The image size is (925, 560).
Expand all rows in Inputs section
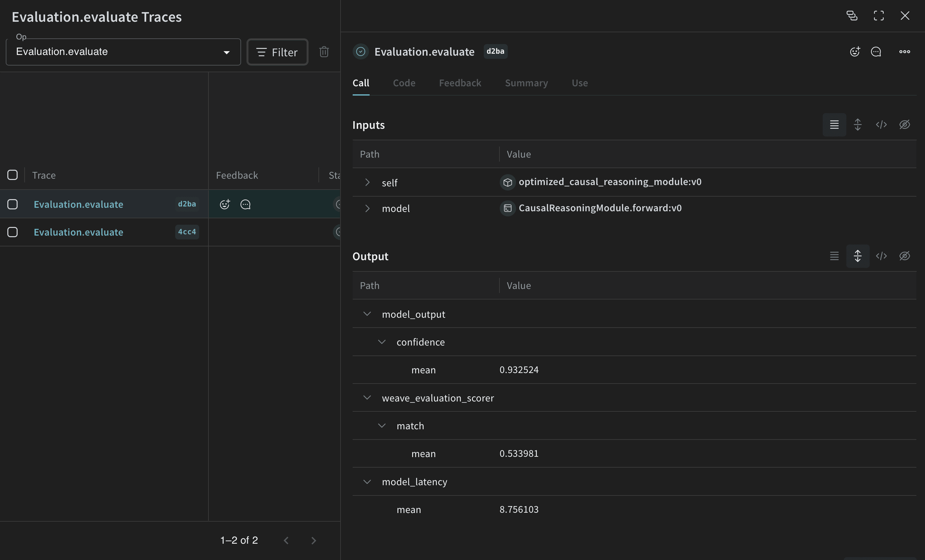858,124
